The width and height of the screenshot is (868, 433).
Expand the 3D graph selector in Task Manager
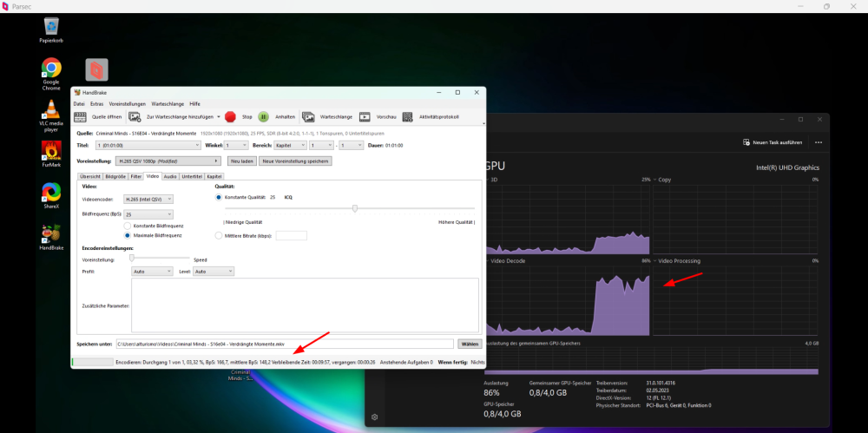487,180
